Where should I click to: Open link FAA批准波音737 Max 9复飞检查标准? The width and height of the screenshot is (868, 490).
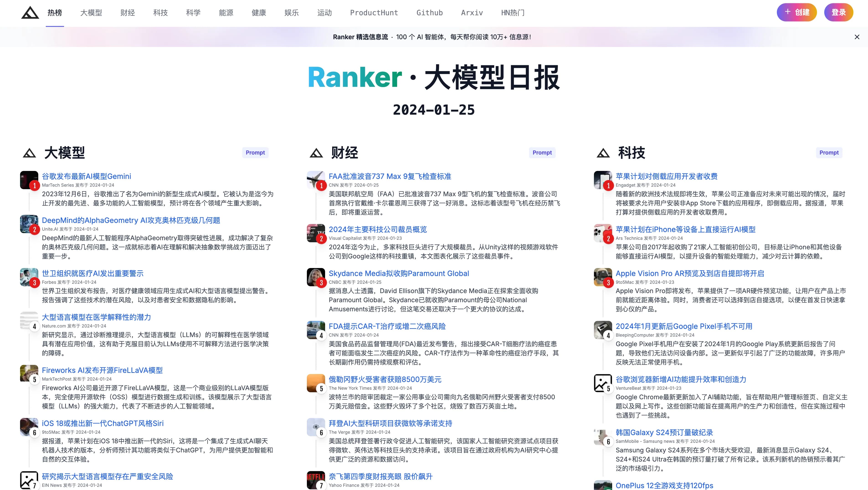[x=390, y=176]
